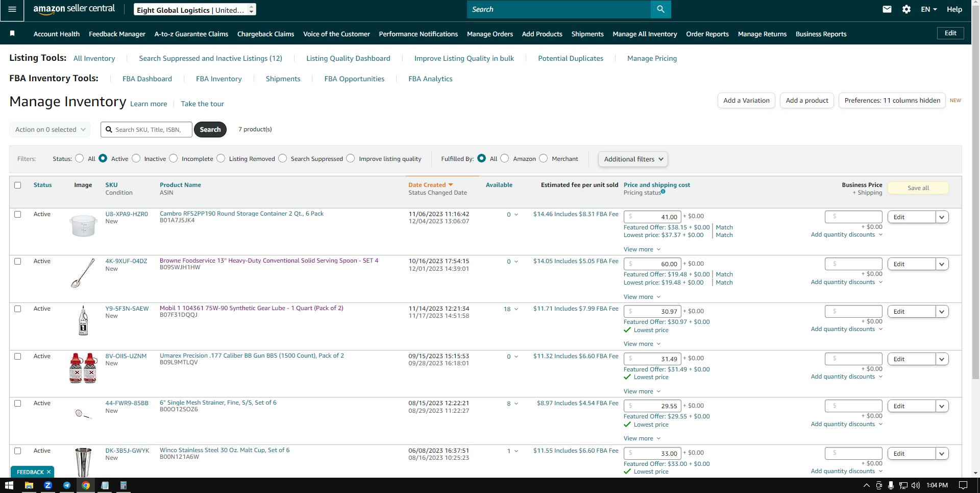Click the magnifier search button in header

pyautogui.click(x=660, y=9)
